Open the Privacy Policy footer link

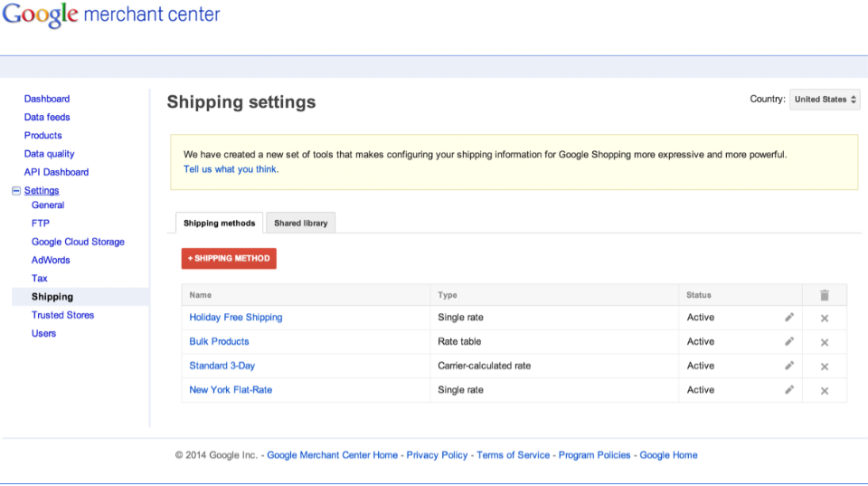pyautogui.click(x=437, y=455)
